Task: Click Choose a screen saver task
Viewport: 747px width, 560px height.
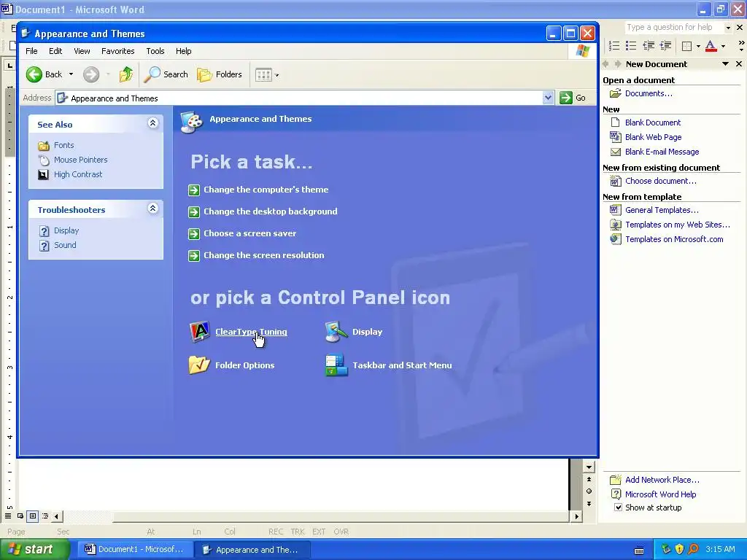Action: (x=249, y=233)
